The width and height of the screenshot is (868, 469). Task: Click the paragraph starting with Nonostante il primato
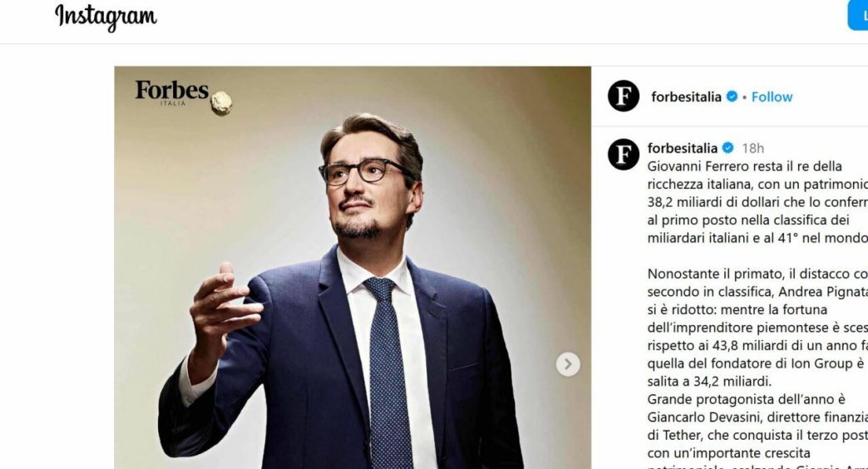757,328
